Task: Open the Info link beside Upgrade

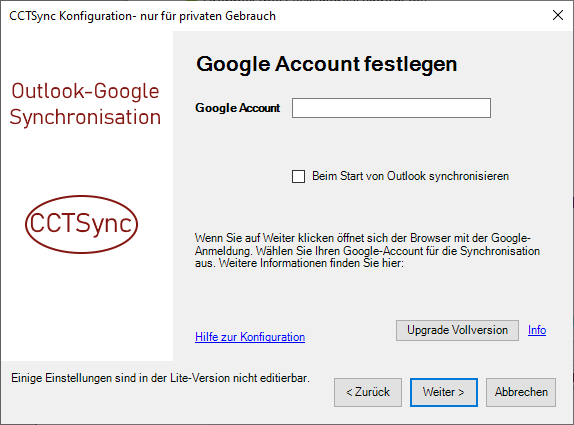Action: click(x=537, y=330)
